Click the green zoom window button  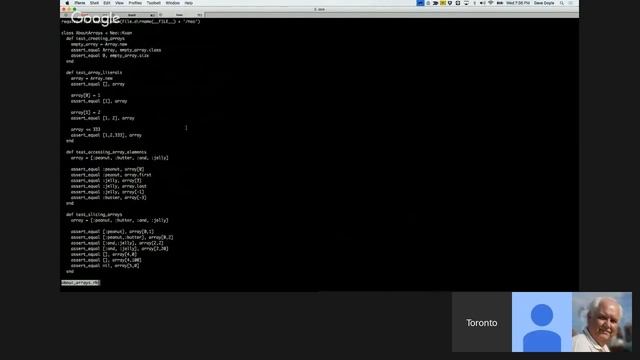(x=74, y=9)
